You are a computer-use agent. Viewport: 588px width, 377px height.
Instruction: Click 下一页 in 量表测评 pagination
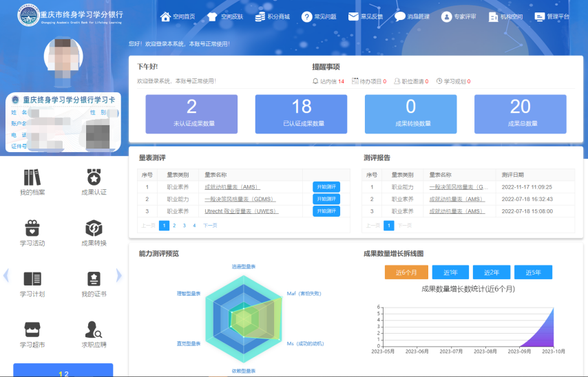[210, 225]
